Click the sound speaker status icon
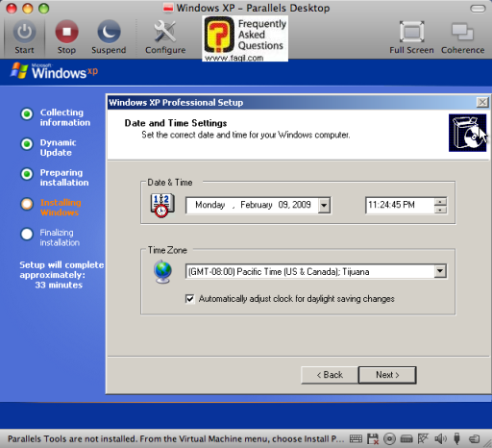Viewport: 492px width, 448px height. [x=440, y=438]
